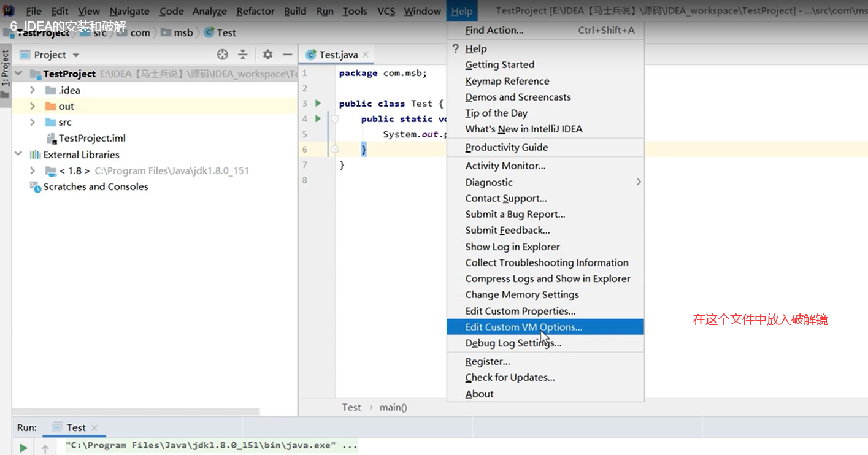Screen dimensions: 868x455
Task: Click fold marker on line 4
Action: click(x=335, y=118)
